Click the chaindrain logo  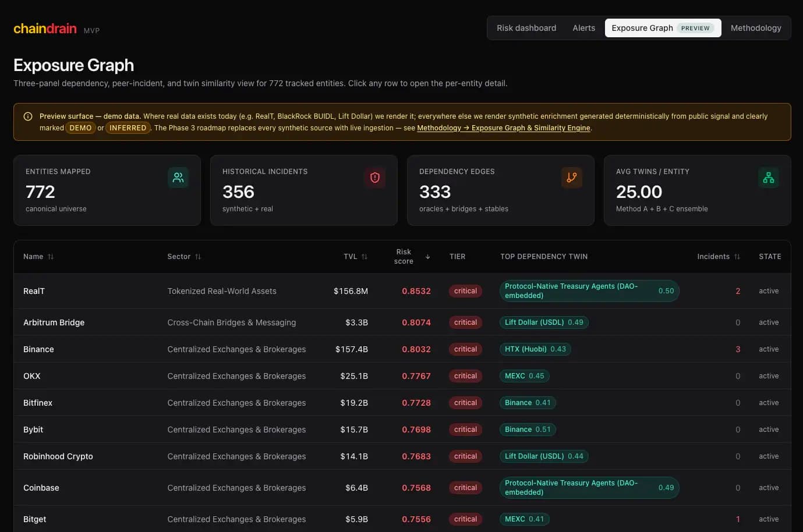[x=45, y=29]
